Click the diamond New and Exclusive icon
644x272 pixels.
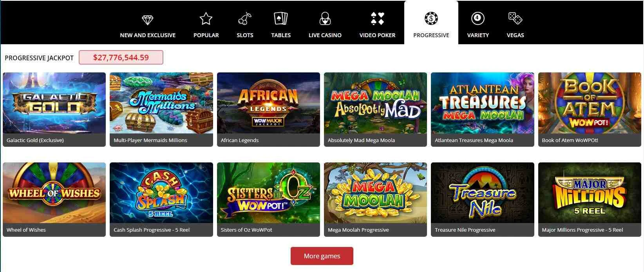tap(147, 19)
